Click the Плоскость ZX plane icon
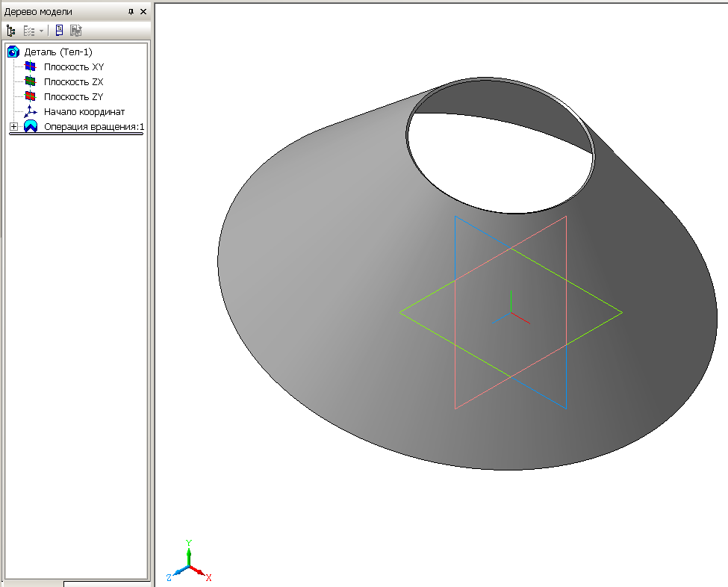Image resolution: width=728 pixels, height=587 pixels. click(x=30, y=81)
